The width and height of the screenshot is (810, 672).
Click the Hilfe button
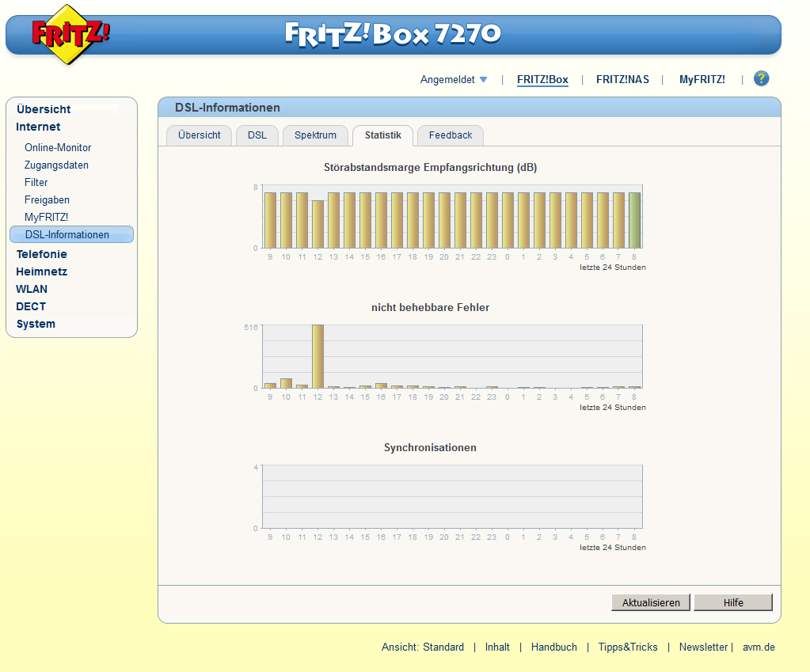click(733, 603)
